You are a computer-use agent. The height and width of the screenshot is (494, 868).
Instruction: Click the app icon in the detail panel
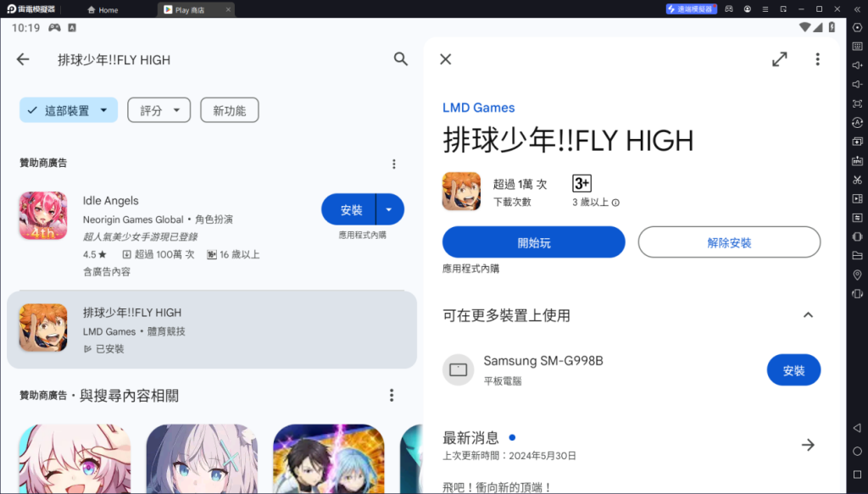462,191
